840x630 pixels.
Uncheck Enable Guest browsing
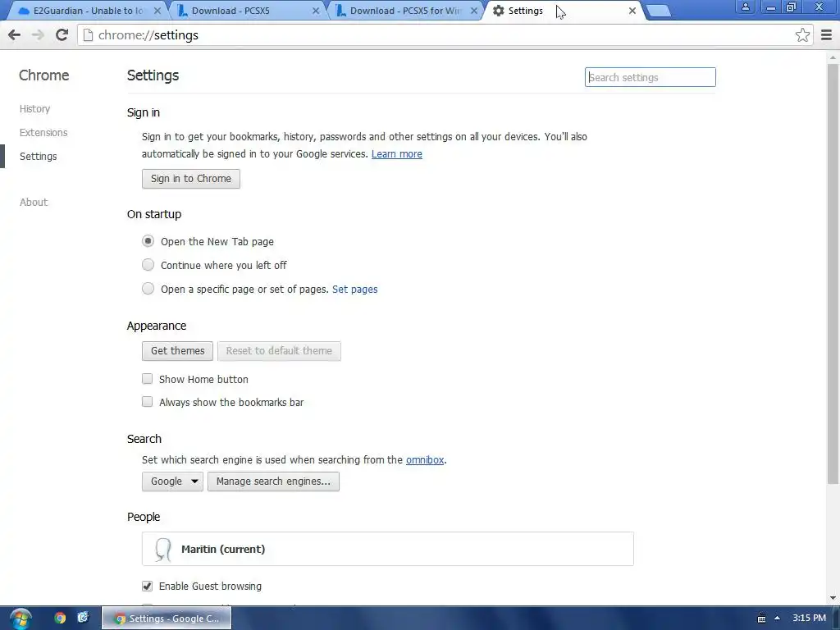(x=148, y=586)
